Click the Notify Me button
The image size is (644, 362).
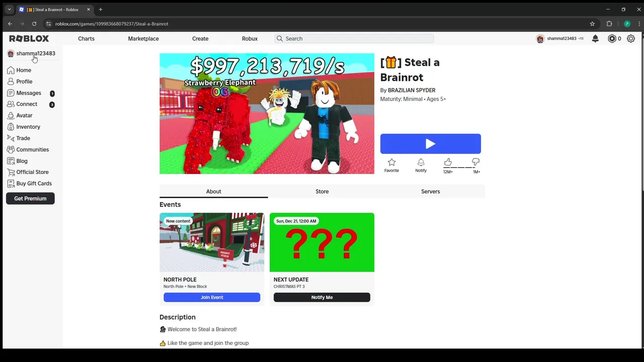(322, 297)
